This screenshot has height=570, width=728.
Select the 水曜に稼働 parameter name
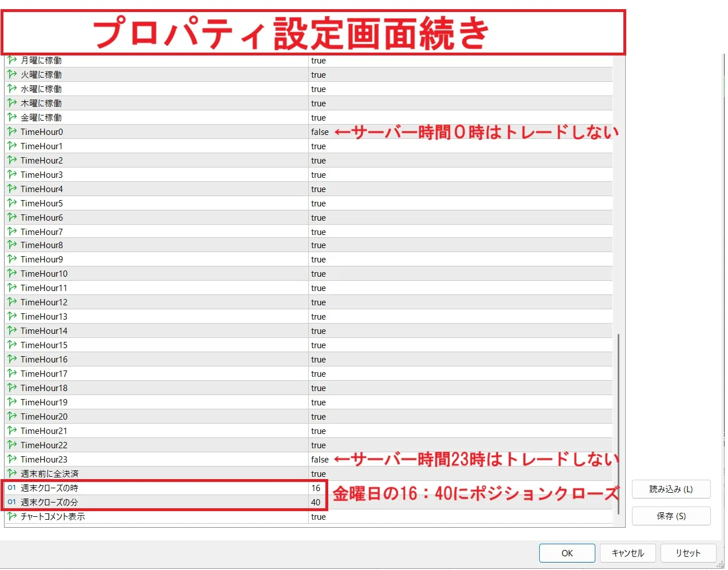(x=41, y=89)
